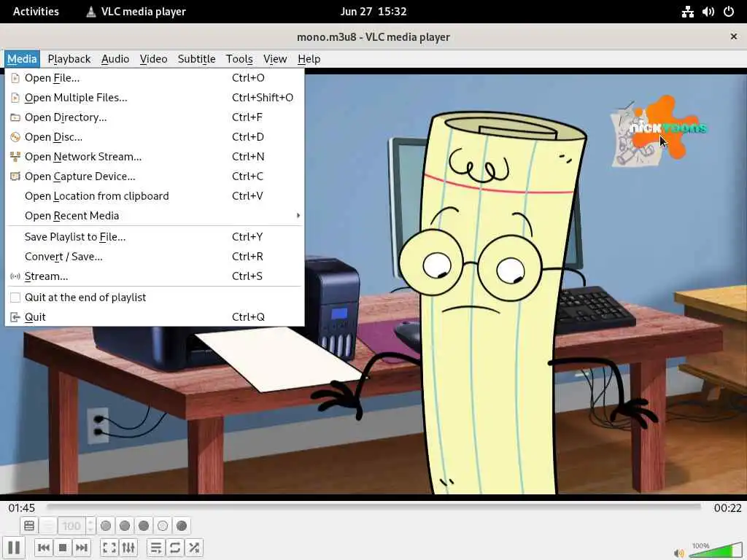Image resolution: width=747 pixels, height=560 pixels.
Task: Select Stream... menu entry
Action: 155,276
